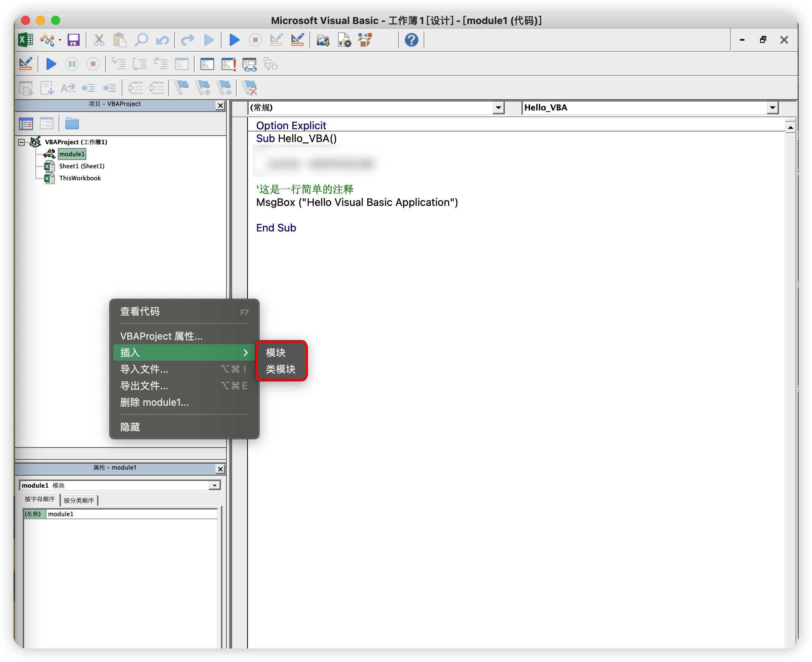Image resolution: width=812 pixels, height=662 pixels.
Task: Run the macro with the first-row dark blue play icon
Action: [x=234, y=40]
